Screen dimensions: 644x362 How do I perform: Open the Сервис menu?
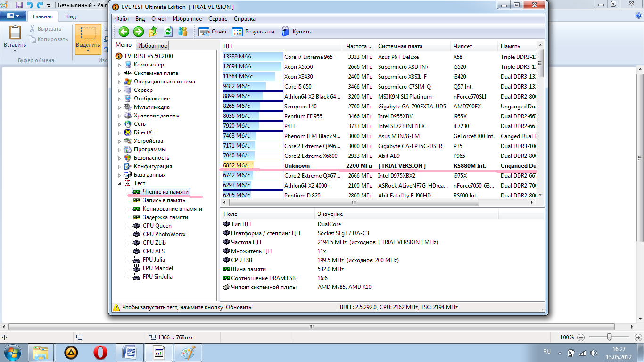tap(217, 19)
